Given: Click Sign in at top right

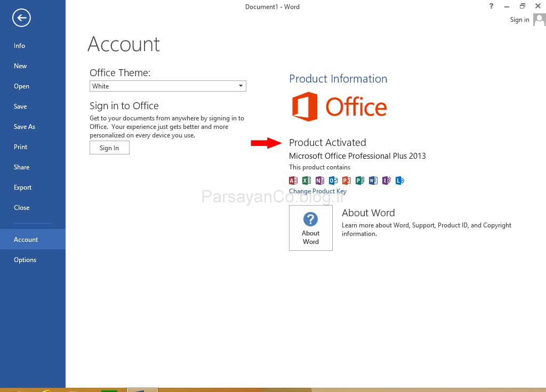Looking at the screenshot, I should point(519,20).
